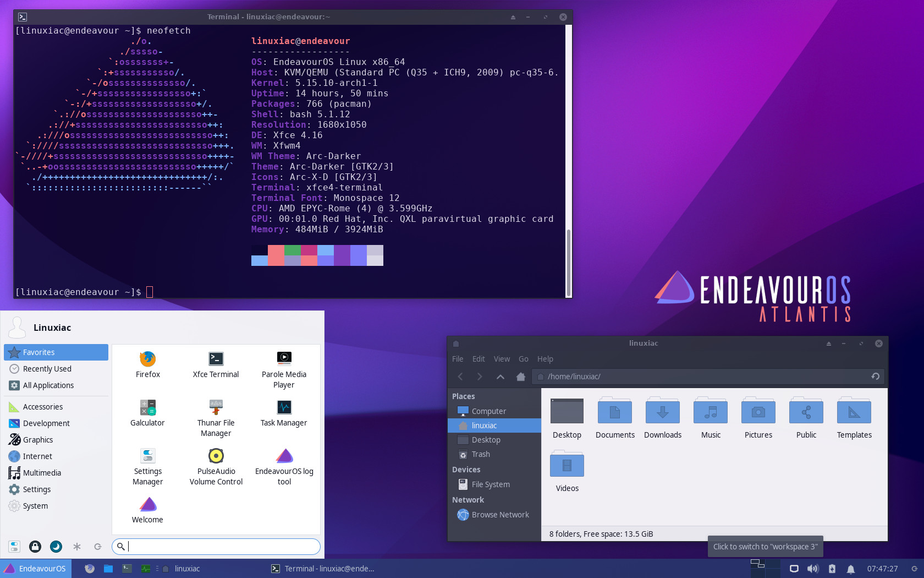Go to parent folder in Thunar

501,377
